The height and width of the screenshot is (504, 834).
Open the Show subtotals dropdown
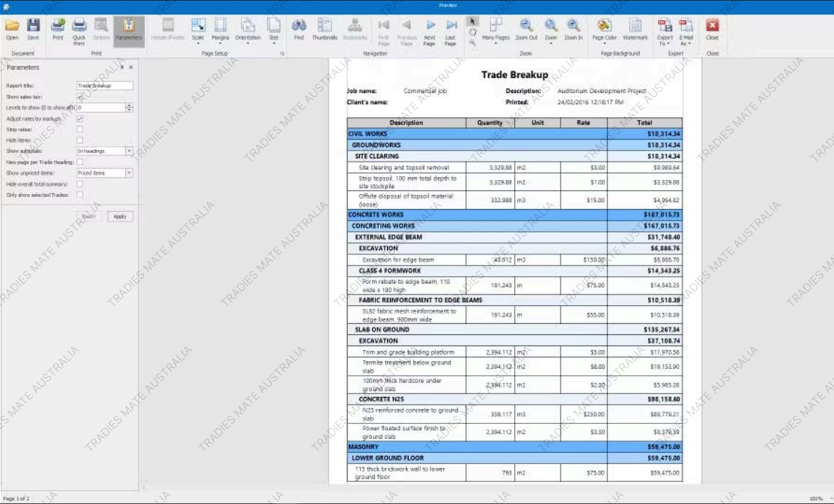click(x=129, y=151)
